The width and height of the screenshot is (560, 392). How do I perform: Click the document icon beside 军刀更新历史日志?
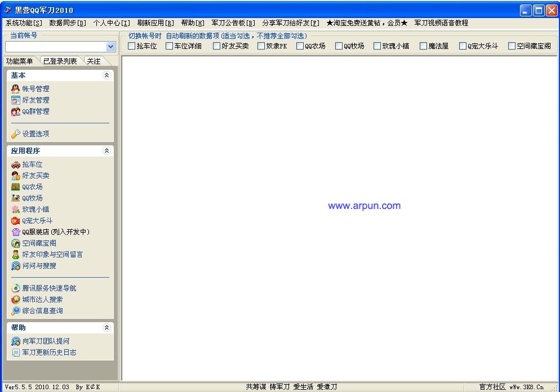click(x=15, y=353)
